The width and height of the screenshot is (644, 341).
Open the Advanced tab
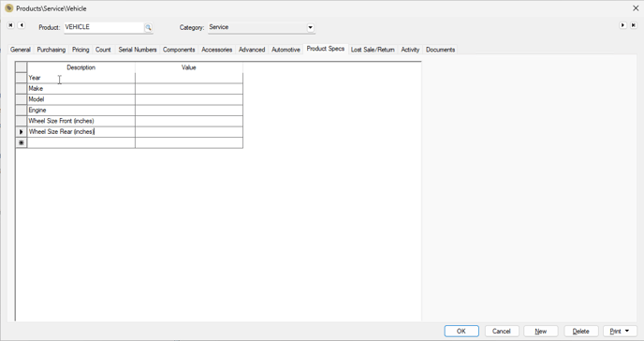pyautogui.click(x=252, y=50)
